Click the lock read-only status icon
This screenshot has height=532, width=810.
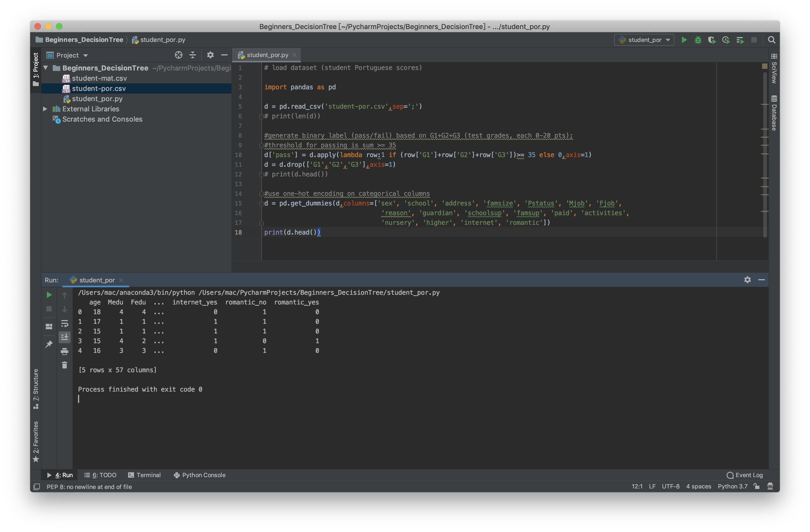pos(757,487)
